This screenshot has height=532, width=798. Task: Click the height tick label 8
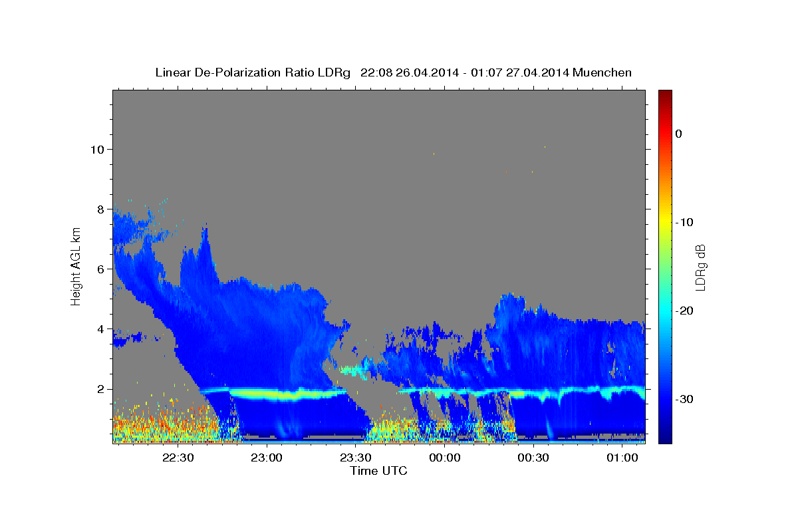[100, 209]
